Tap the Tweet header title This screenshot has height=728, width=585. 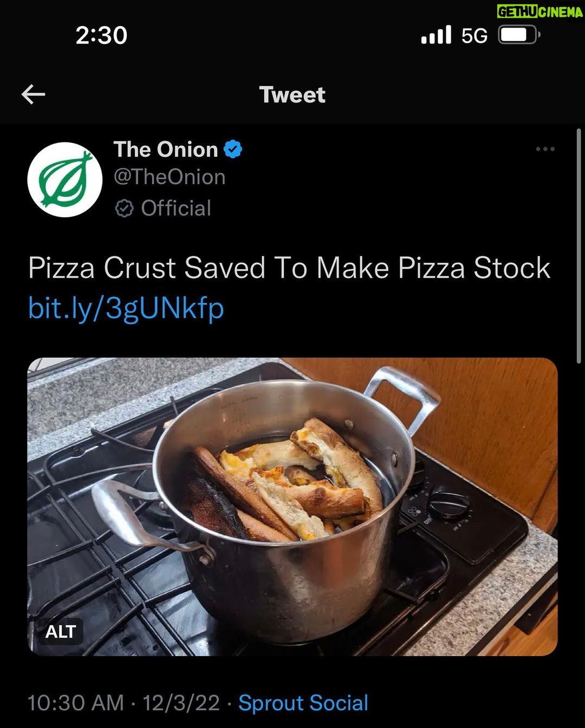pos(292,95)
